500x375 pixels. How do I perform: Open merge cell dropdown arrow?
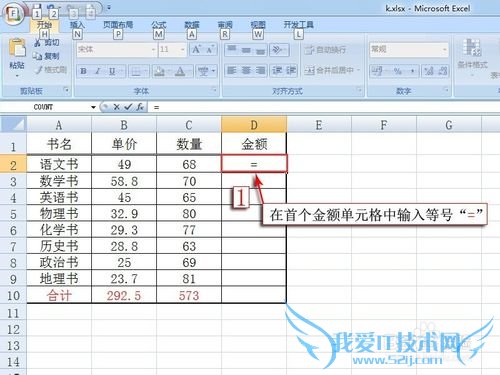pyautogui.click(x=359, y=70)
